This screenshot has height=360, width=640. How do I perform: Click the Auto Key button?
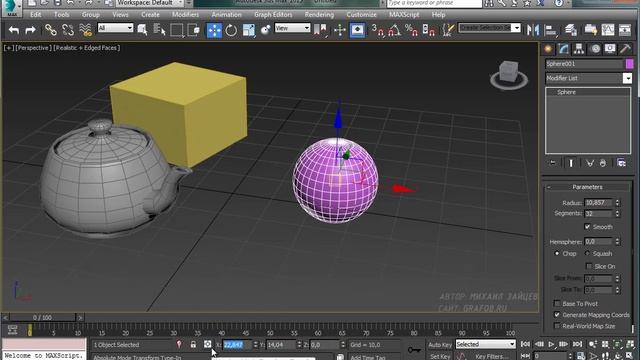[440, 345]
